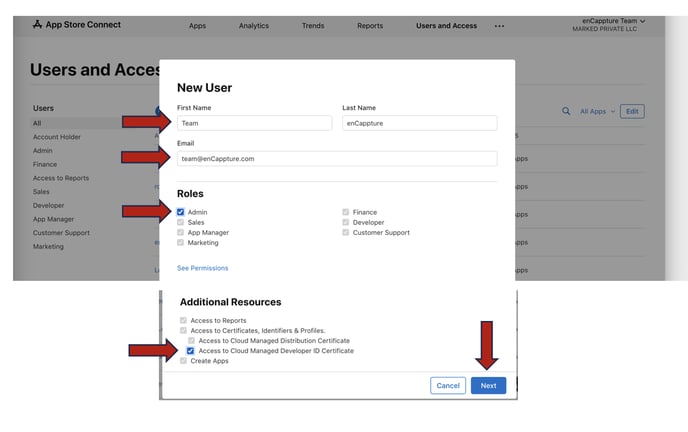Open the See Permissions link
This screenshot has width=688, height=432.
pos(203,268)
